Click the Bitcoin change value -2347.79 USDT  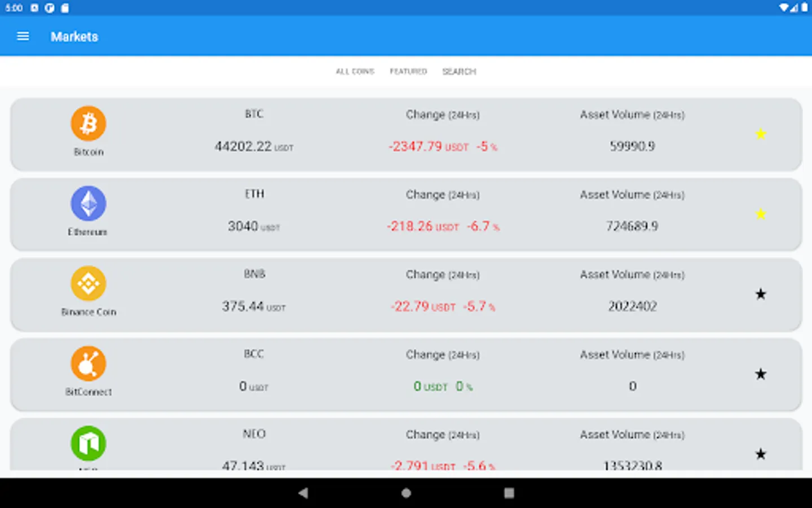tap(429, 147)
